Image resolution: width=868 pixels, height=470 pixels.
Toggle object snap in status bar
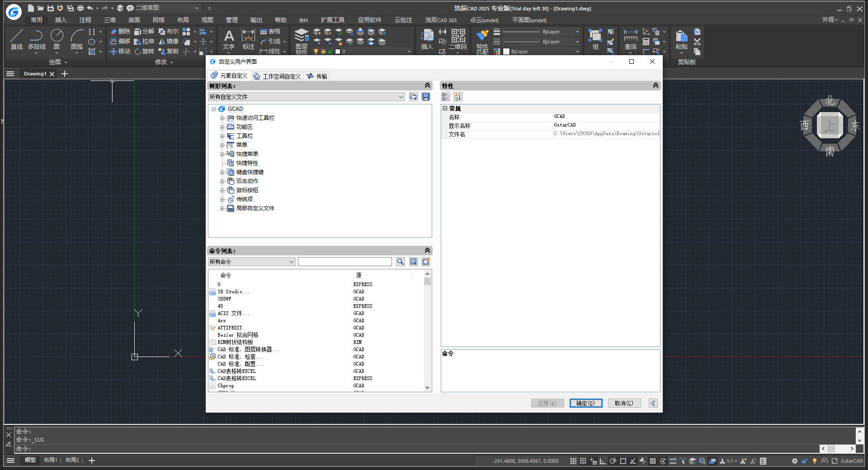coord(623,461)
